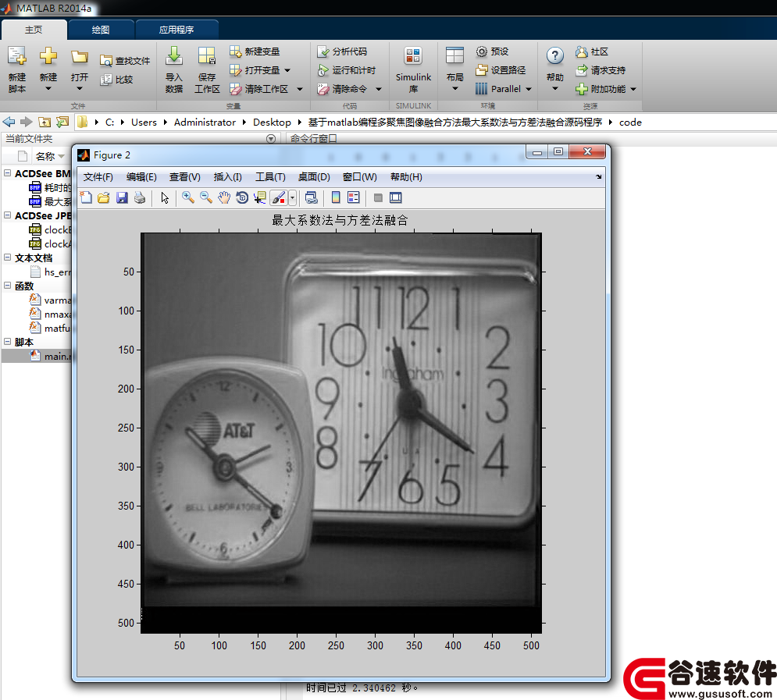Click Open File icon in Figure 2 toolbar
Viewport: 777px width, 700px height.
click(104, 197)
